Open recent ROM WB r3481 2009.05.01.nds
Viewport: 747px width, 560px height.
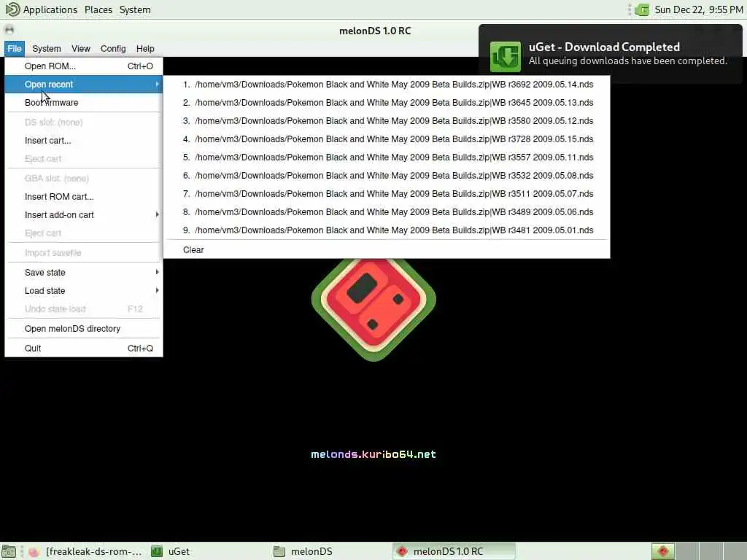coord(387,230)
